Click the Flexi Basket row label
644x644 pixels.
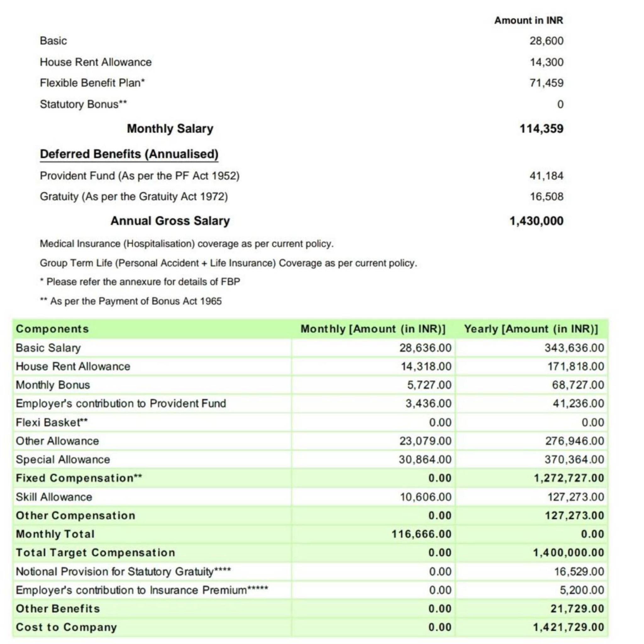click(52, 422)
